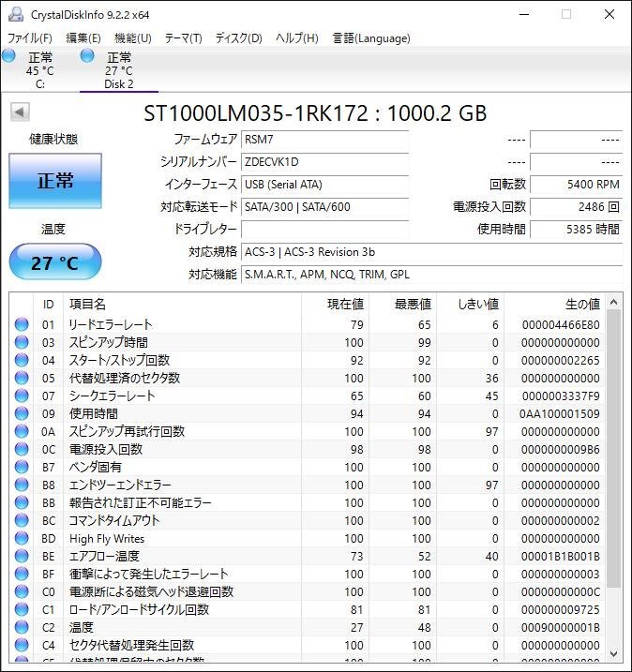Select raw value 00001B1B001B
The image size is (632, 672).
pos(560,557)
